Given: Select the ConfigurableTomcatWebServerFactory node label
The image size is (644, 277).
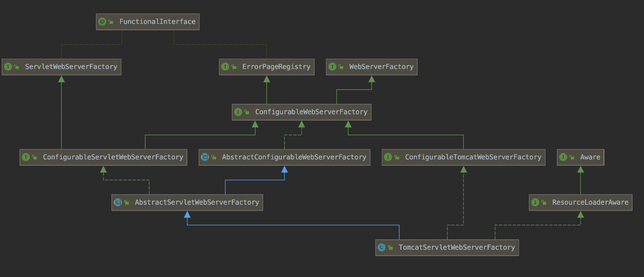Looking at the screenshot, I should point(473,157).
